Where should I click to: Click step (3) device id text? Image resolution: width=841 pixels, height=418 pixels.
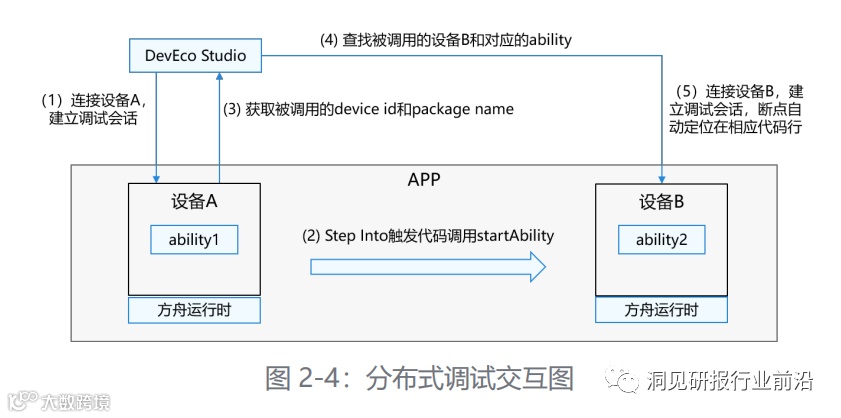click(368, 109)
